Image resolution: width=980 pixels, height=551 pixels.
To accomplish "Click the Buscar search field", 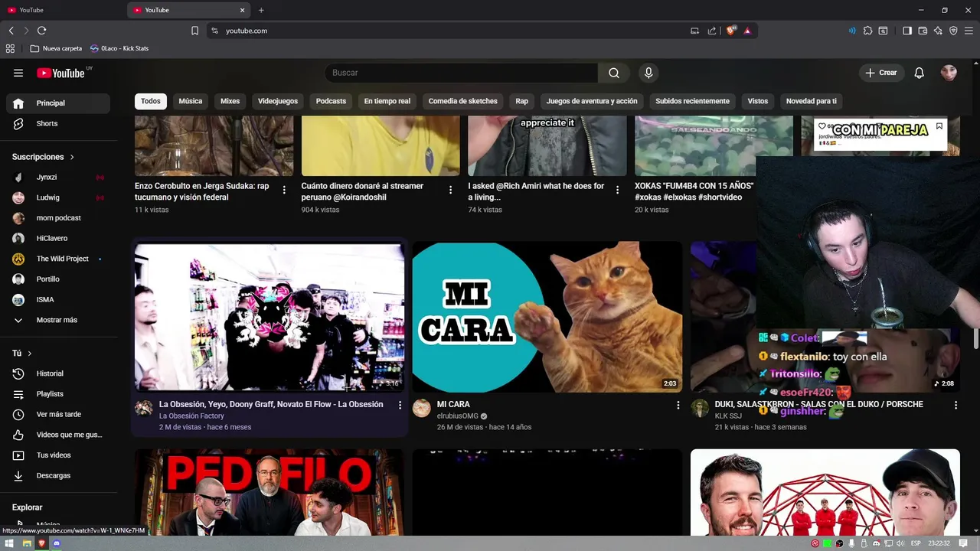I will [x=462, y=73].
